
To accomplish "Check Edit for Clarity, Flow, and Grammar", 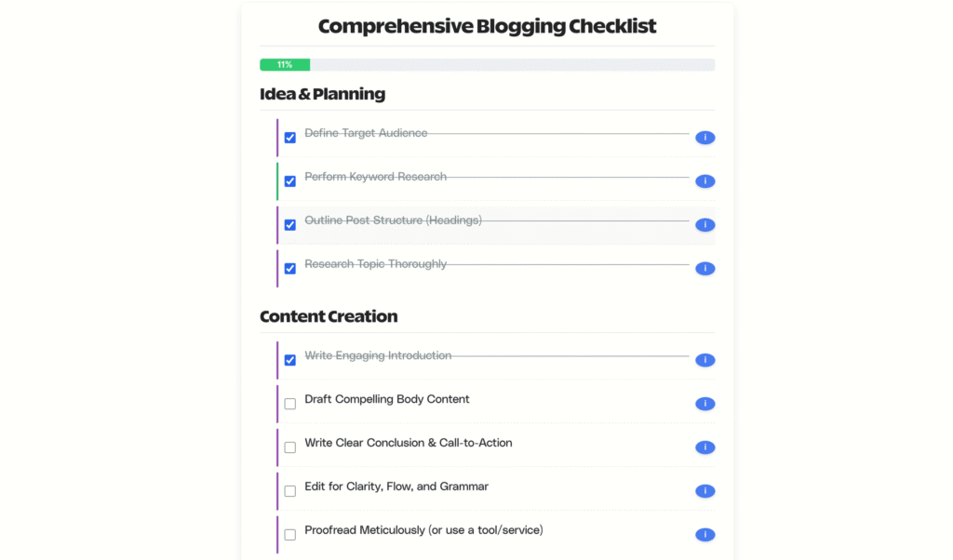I will tap(289, 490).
